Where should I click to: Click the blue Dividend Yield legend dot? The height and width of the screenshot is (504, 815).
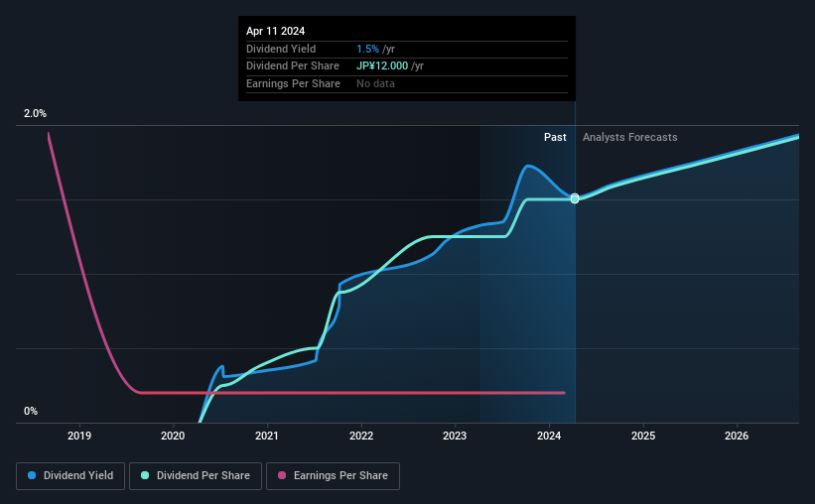click(32, 475)
